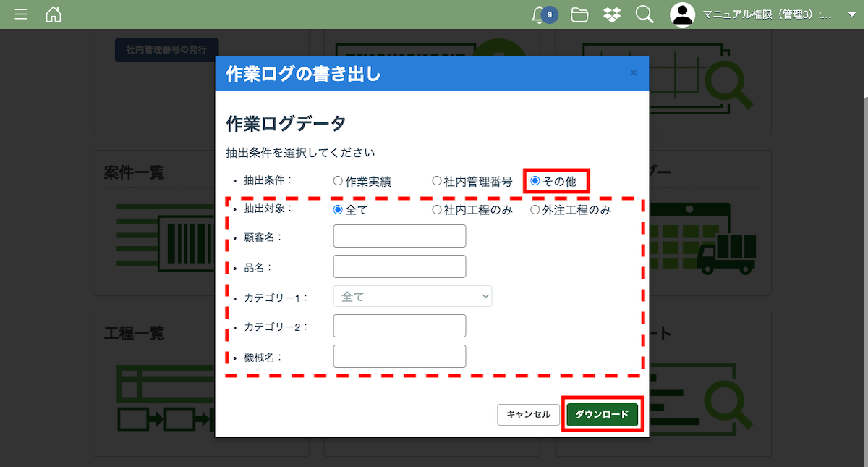868x467 pixels.
Task: Click the search magnifier icon in header
Action: pos(644,14)
